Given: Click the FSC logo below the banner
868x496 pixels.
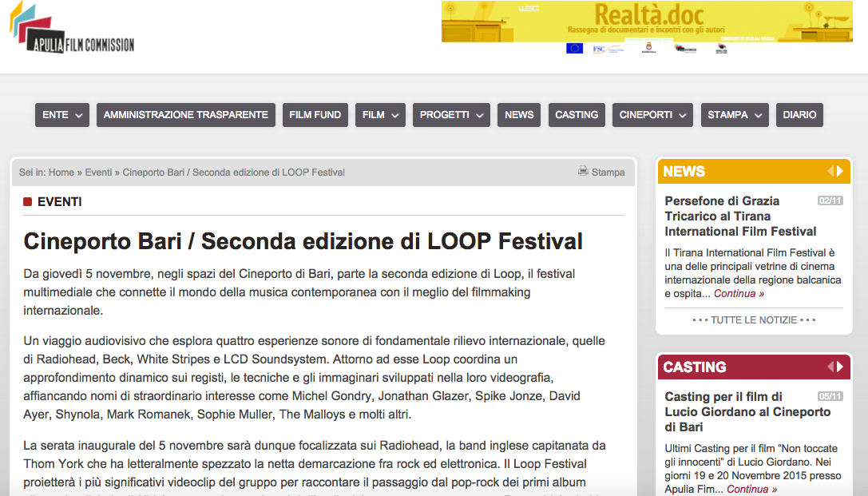Looking at the screenshot, I should [x=607, y=49].
